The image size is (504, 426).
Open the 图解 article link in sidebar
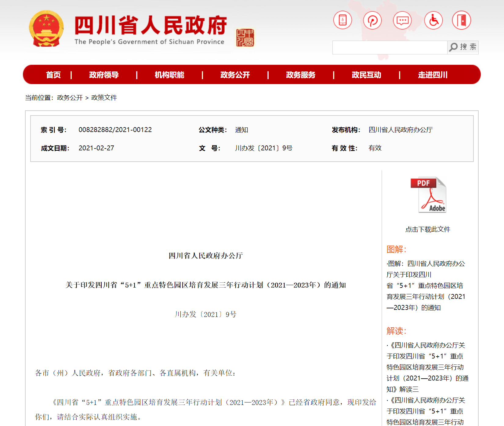point(426,285)
